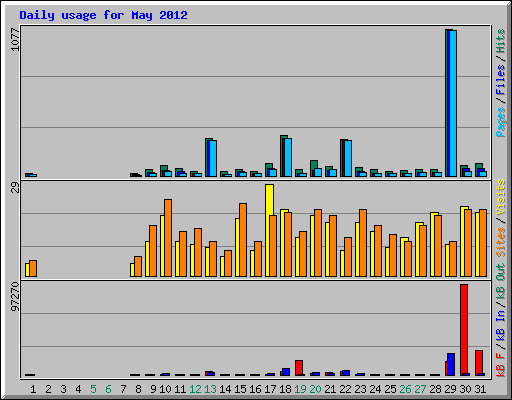
Task: Select weekend day 12 label
Action: click(195, 389)
